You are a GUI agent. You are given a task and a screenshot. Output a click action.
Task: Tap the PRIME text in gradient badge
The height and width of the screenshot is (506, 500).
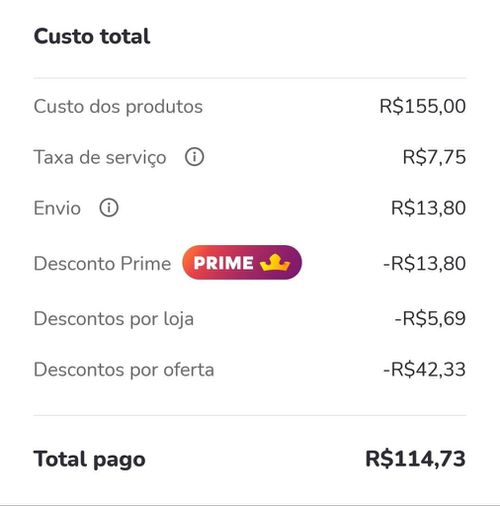click(x=223, y=263)
